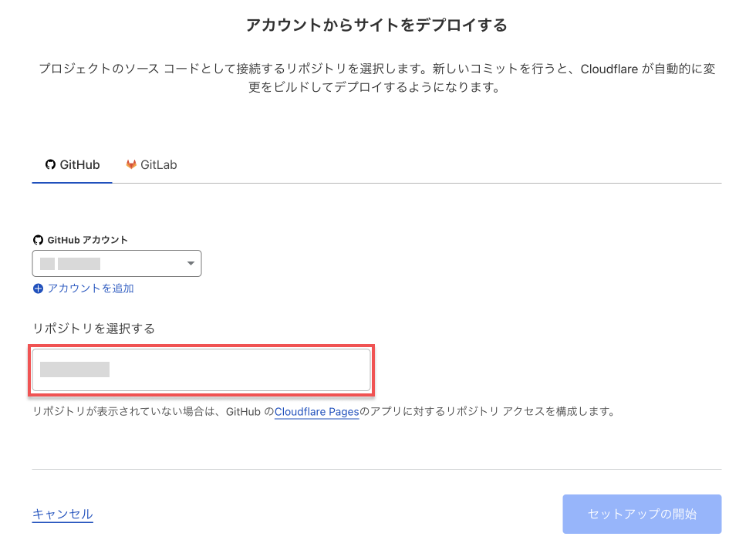Click the アカウントからサイトをデプロイする heading
Screen dimensions: 756x550
(x=376, y=25)
